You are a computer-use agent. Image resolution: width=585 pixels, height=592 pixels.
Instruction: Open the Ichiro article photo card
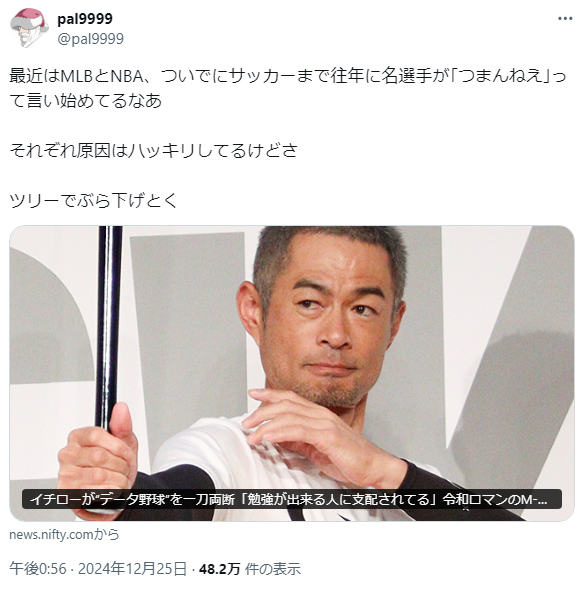coord(292,373)
